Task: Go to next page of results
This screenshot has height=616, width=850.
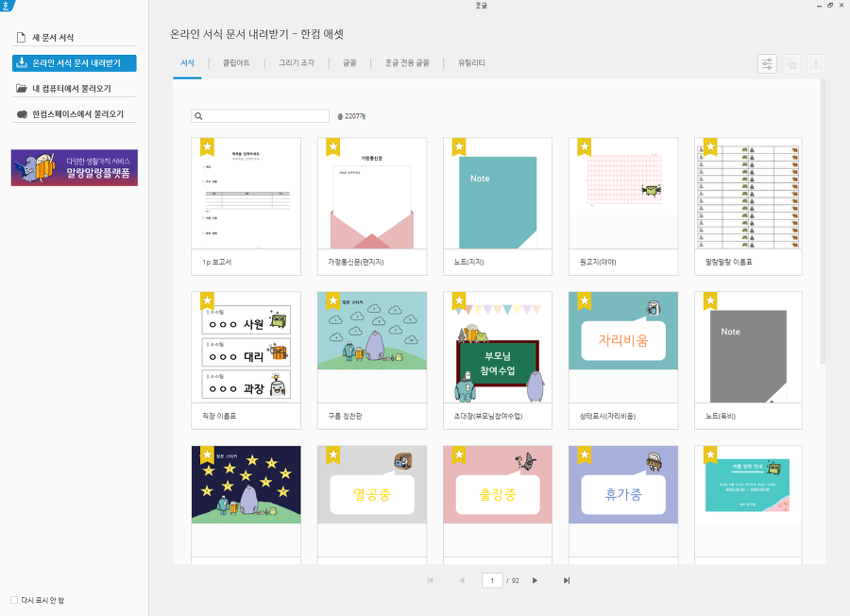Action: (x=535, y=580)
